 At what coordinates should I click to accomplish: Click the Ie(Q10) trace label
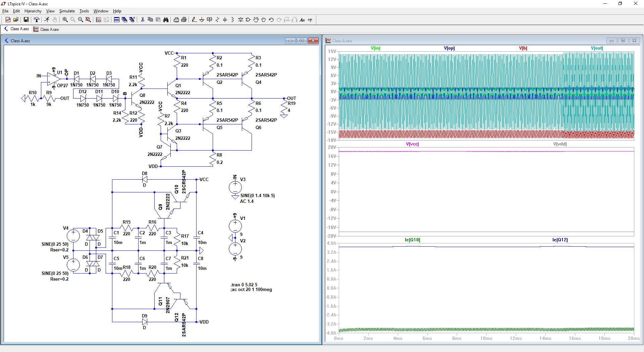412,240
